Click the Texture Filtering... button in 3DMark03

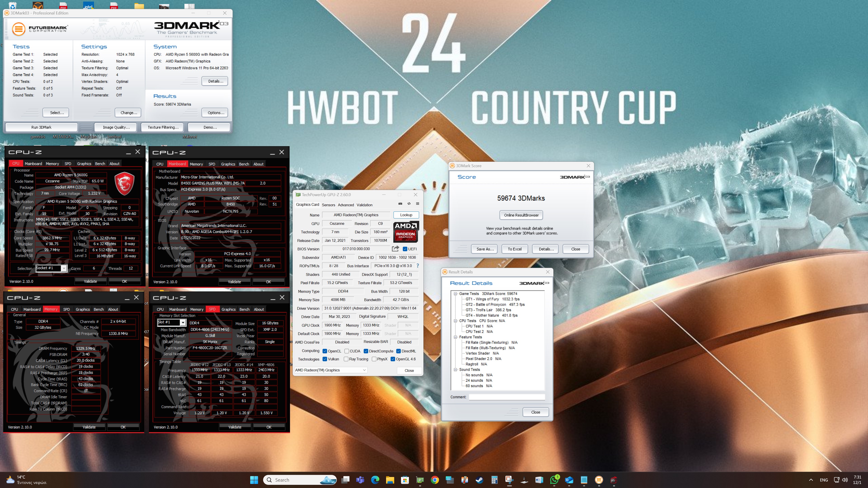[163, 127]
